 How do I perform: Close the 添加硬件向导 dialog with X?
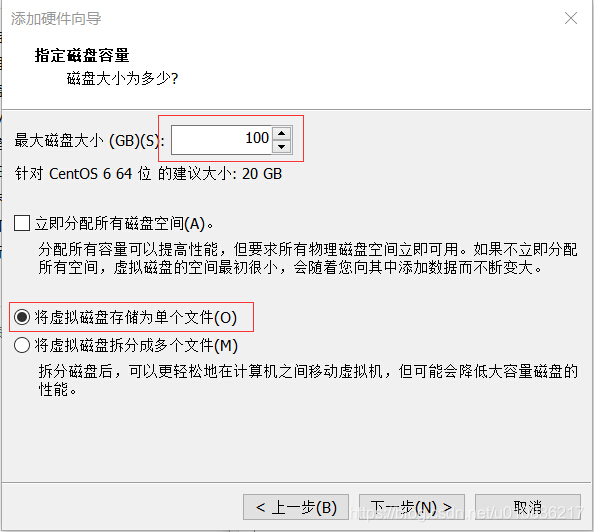click(571, 18)
